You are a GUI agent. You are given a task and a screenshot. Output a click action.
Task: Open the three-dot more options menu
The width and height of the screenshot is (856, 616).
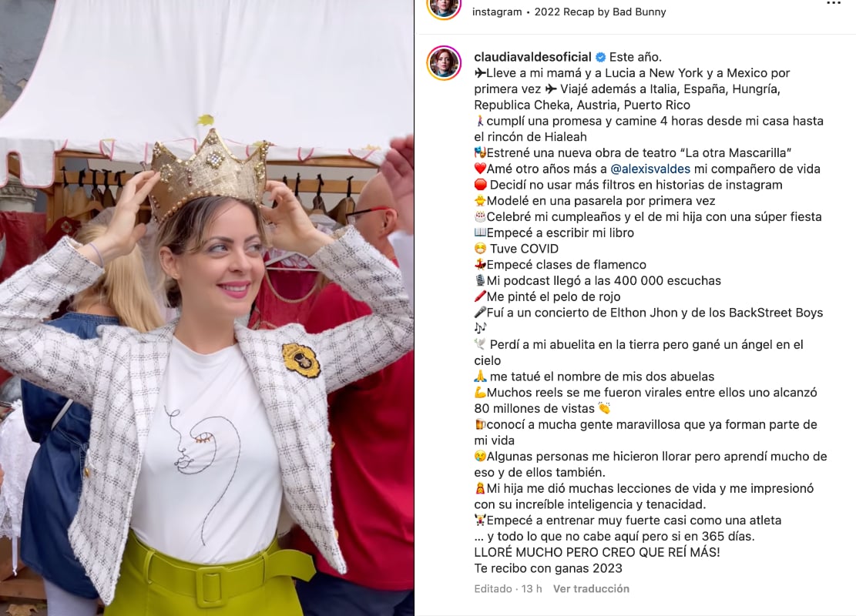coord(834,3)
